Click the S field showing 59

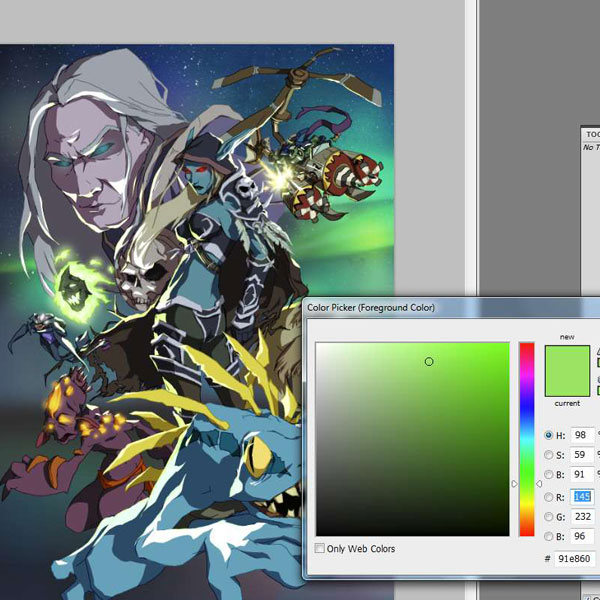[x=582, y=455]
